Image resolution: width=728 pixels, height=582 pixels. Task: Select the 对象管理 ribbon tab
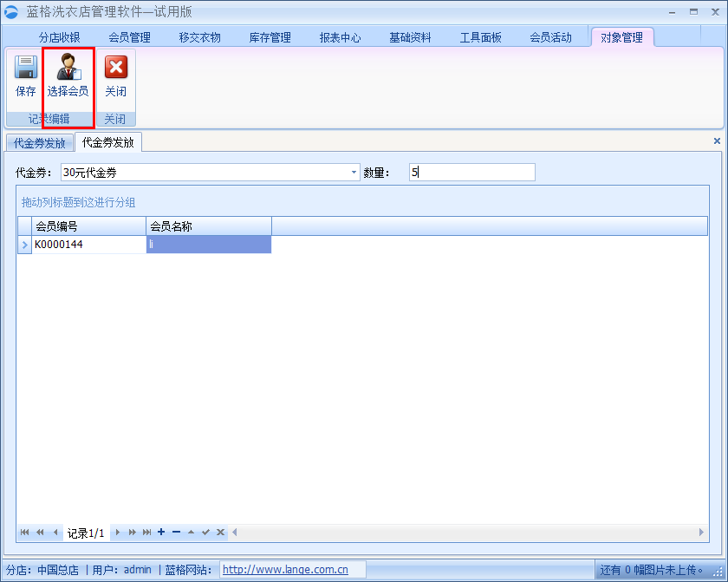click(621, 37)
